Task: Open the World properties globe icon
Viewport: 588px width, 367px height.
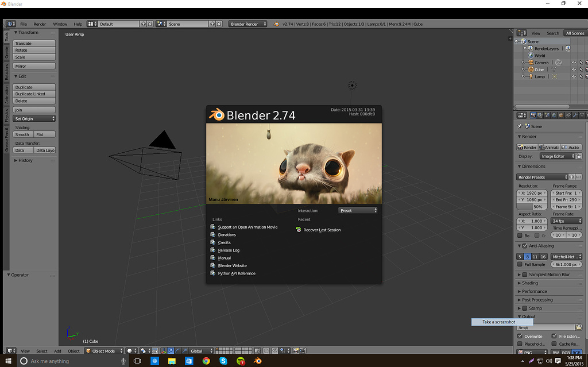Action: point(554,115)
